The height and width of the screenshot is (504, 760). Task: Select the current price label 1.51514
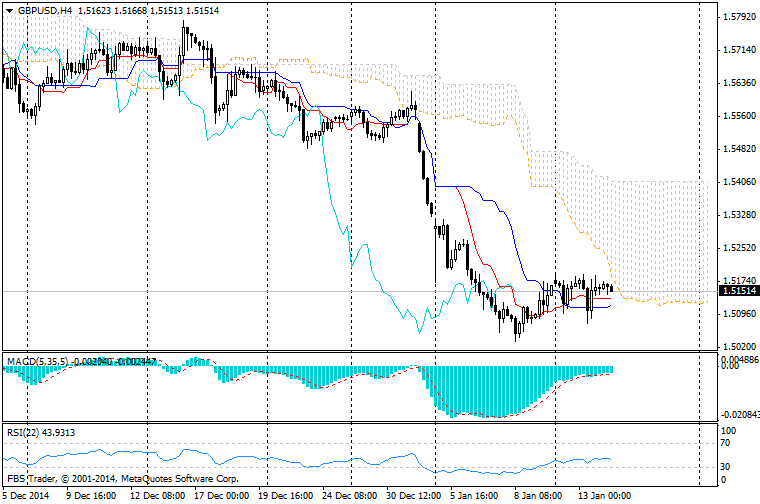739,291
